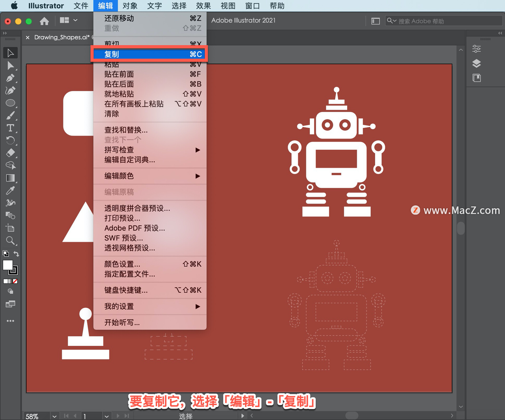
Task: Go to the next artboard button
Action: 118,416
